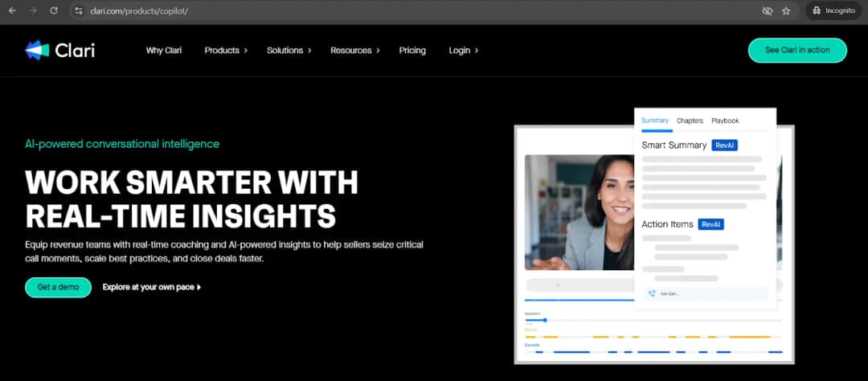Click the RevAI badge beside Smart Summary
Screen dimensions: 868x381
(x=725, y=145)
